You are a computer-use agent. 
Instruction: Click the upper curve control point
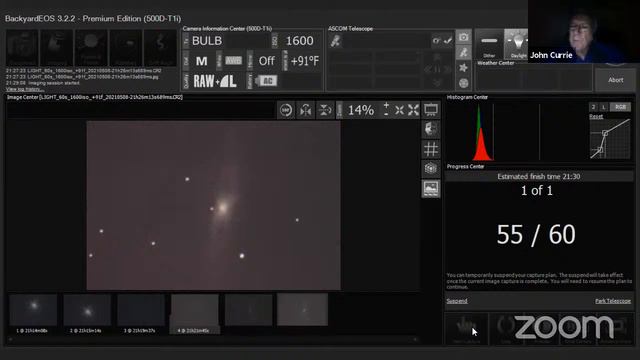605,133
